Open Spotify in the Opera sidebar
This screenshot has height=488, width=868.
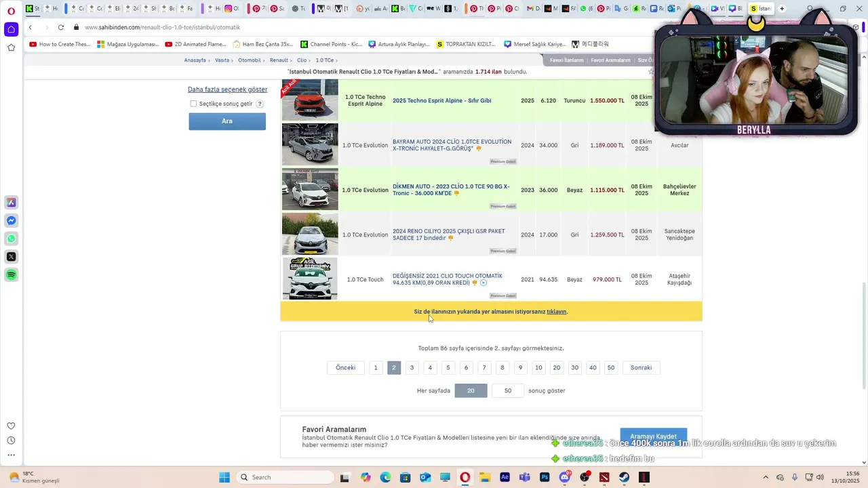point(12,275)
